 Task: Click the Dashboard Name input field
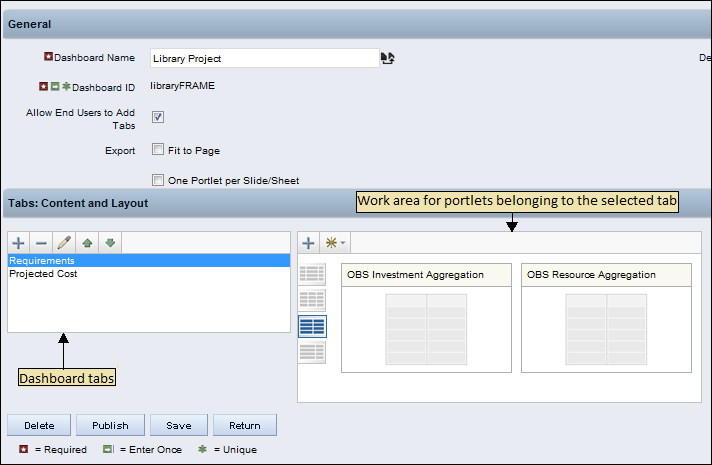(265, 58)
